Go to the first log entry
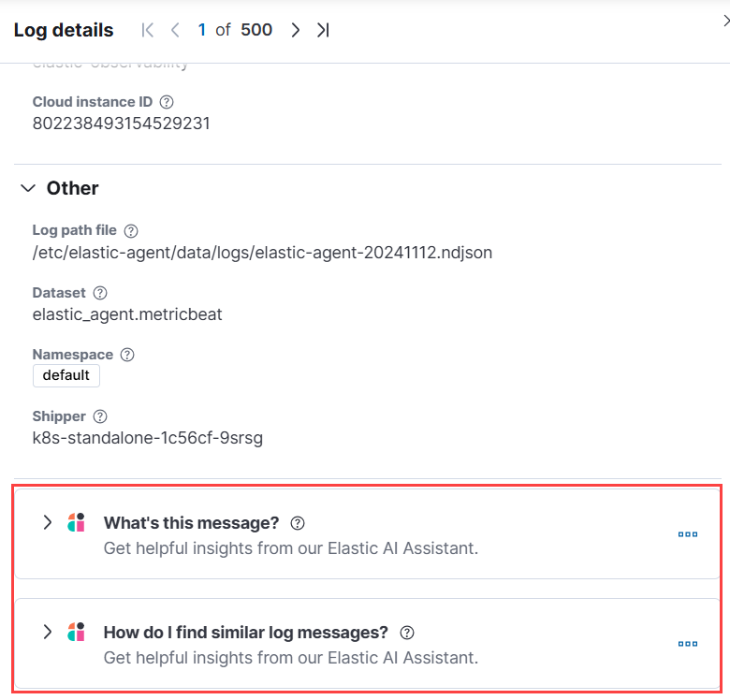Viewport: 730px width, 700px height. tap(148, 30)
